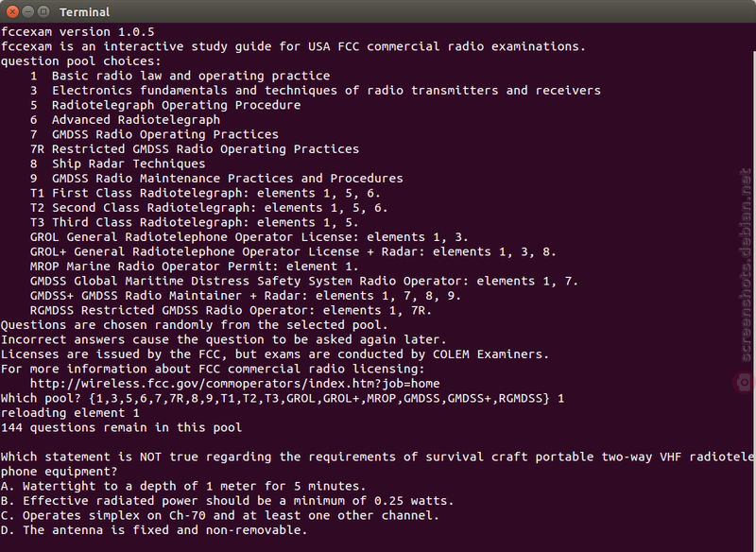Viewport: 756px width, 552px height.
Task: Click the camera watermark icon
Action: coord(745,383)
